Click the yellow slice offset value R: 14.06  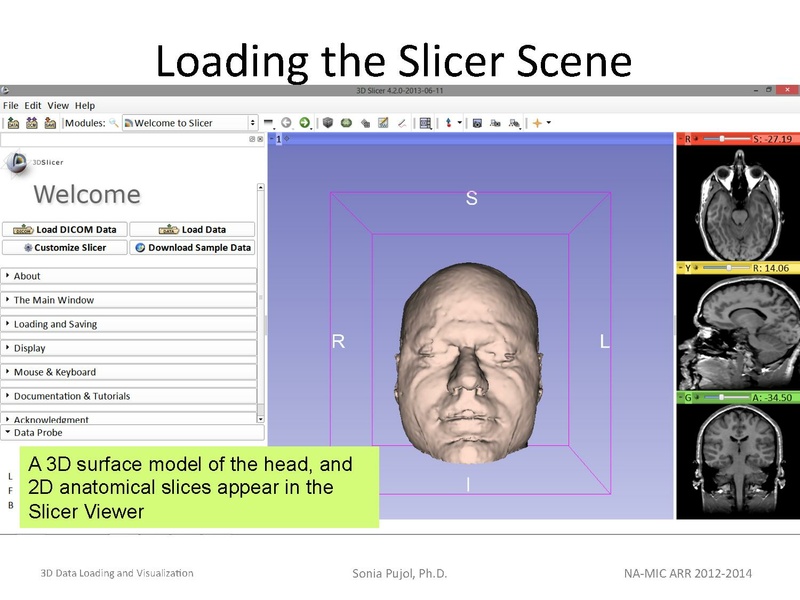[x=770, y=268]
